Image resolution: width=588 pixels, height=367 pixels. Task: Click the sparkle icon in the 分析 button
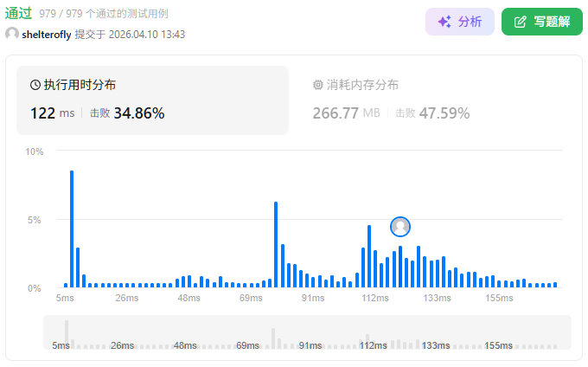point(444,22)
